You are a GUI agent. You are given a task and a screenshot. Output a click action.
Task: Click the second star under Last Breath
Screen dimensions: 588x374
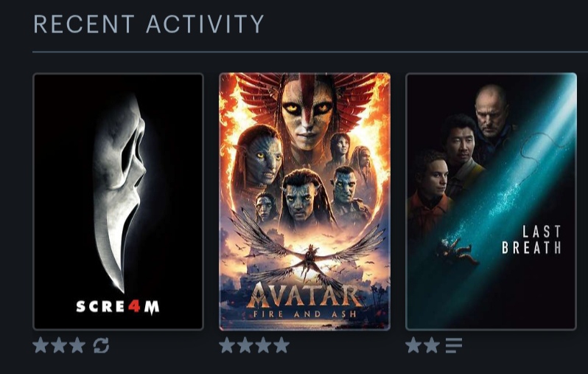coord(432,345)
